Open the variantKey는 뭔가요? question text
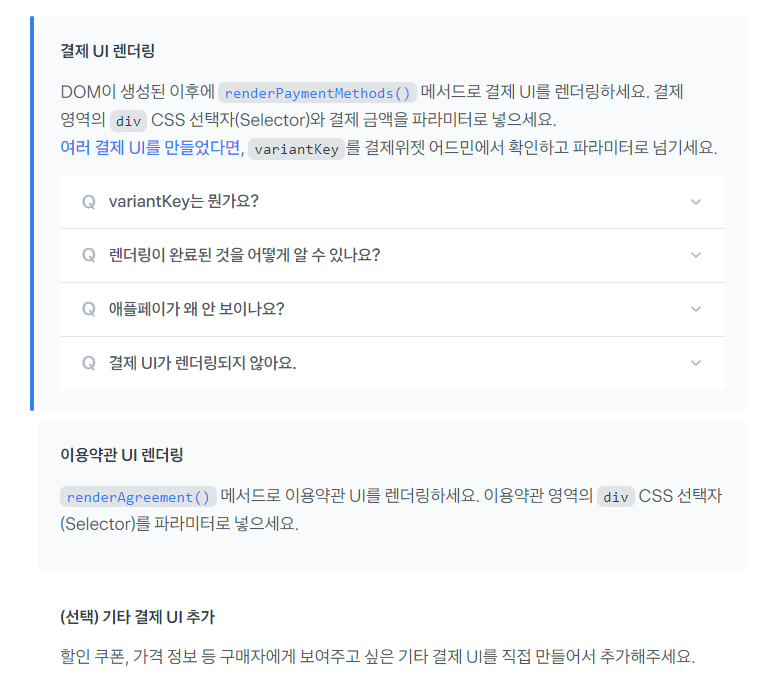The image size is (757, 689). (x=184, y=201)
